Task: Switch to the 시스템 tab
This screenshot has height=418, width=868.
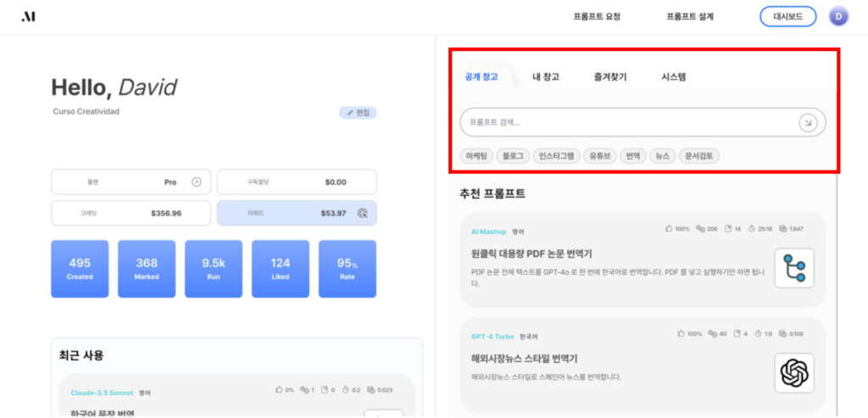Action: tap(674, 77)
